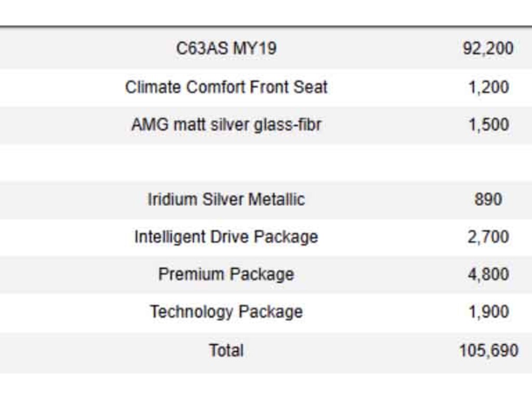
Task: Select the 1,900 Technology Package price
Action: pos(488,312)
